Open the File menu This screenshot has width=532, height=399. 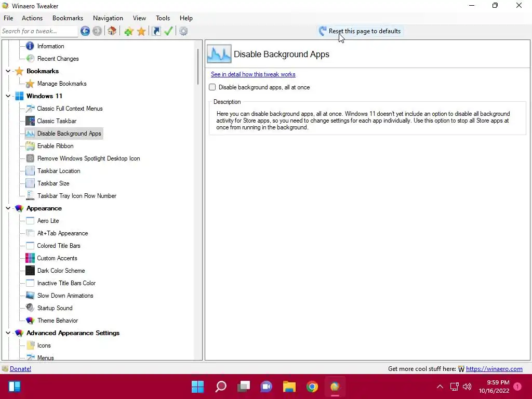(8, 18)
